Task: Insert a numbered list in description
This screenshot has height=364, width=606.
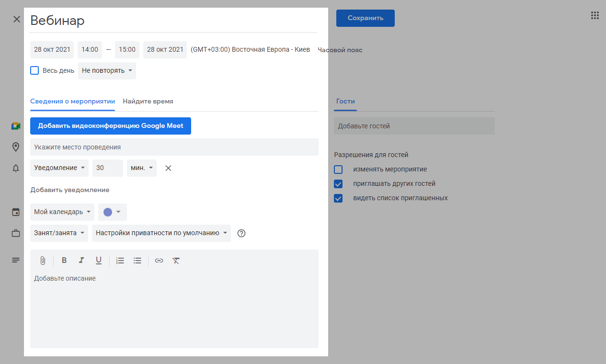Action: click(120, 261)
